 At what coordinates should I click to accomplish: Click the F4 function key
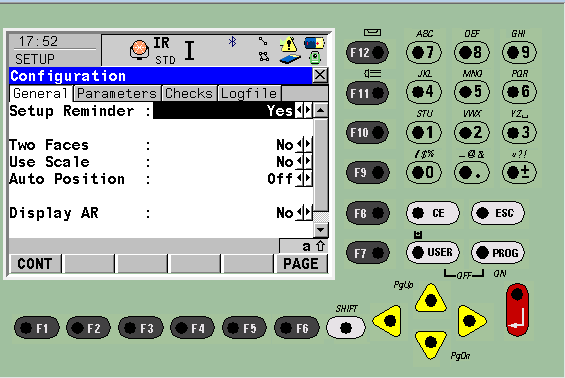[192, 328]
